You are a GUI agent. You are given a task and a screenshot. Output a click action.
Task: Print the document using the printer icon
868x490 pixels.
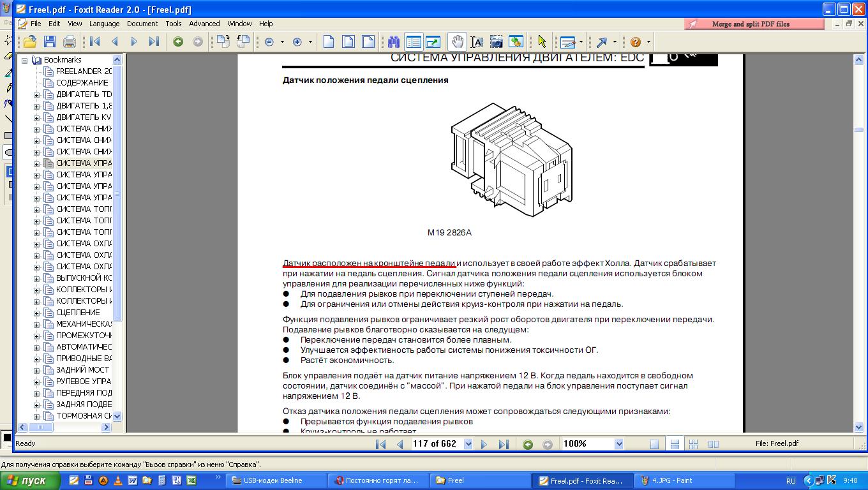(x=70, y=42)
